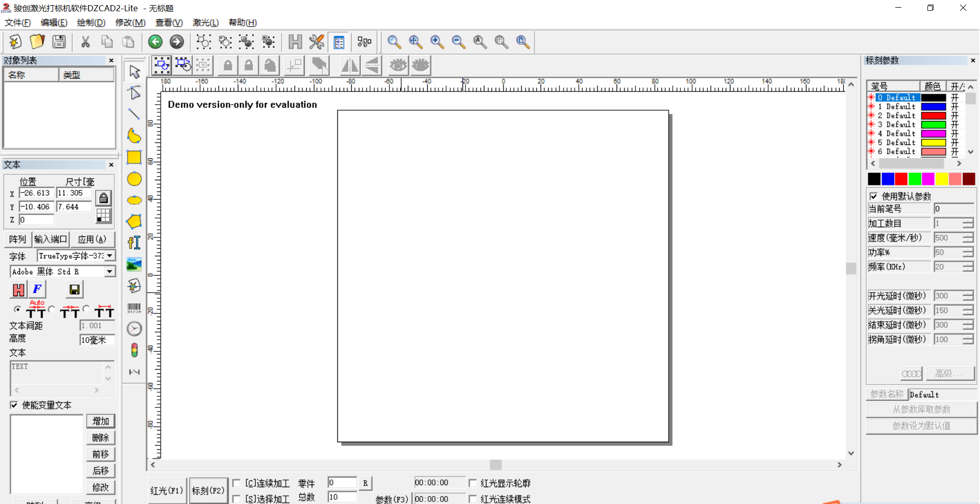
Task: Click the 输入端口 button
Action: tap(51, 239)
